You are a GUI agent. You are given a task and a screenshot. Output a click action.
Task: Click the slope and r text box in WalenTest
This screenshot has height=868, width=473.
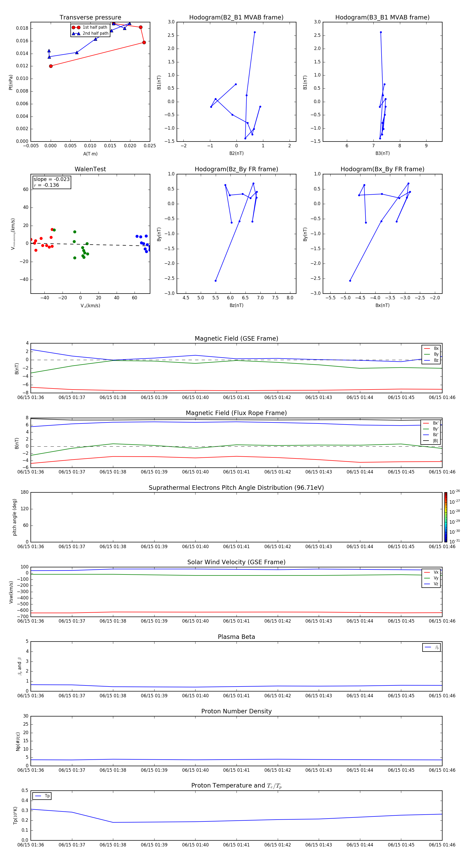(52, 182)
